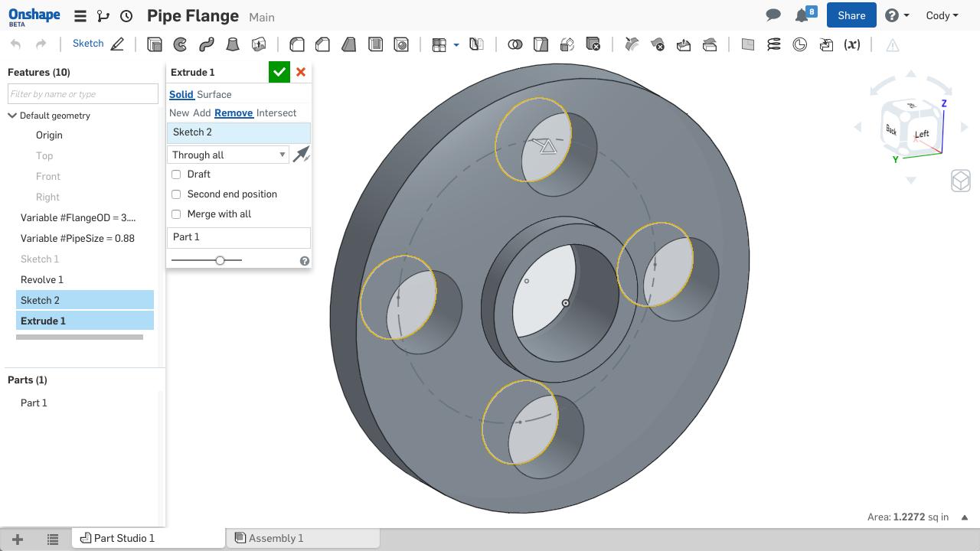Select the Extrude tool in toolbar

point(155,44)
